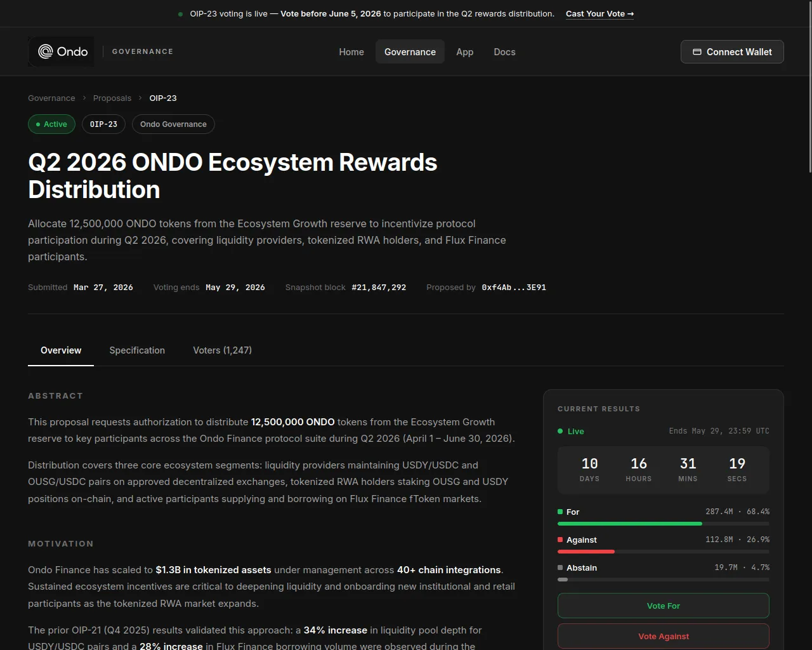
Task: Click the red Against indicator square
Action: tap(560, 540)
